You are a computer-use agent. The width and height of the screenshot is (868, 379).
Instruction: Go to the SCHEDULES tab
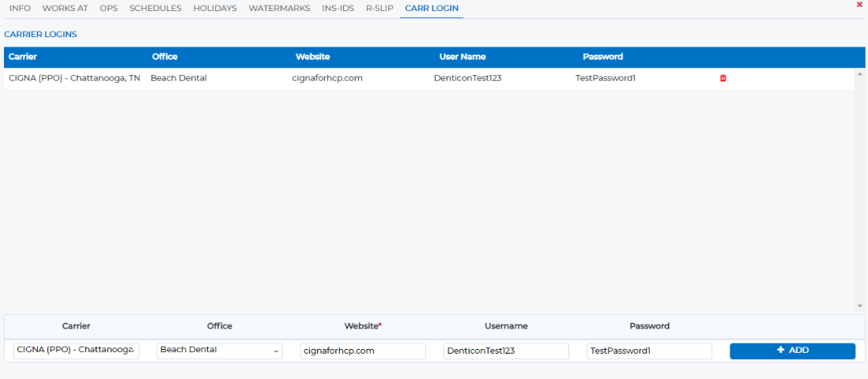pos(156,9)
